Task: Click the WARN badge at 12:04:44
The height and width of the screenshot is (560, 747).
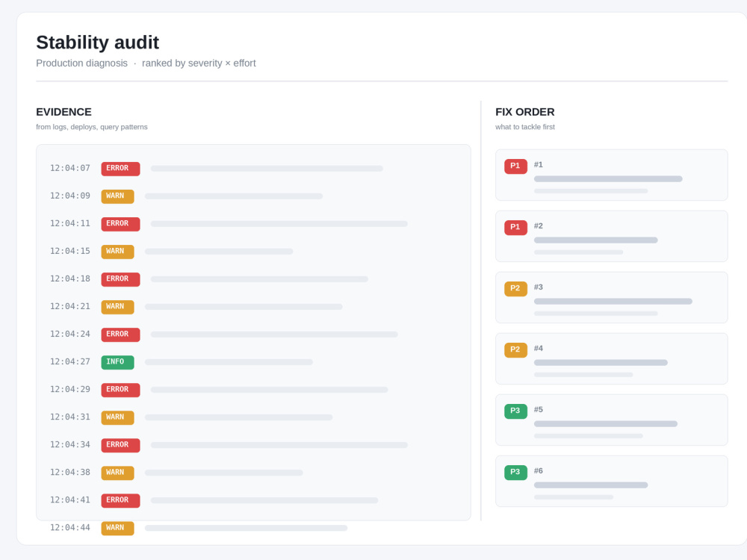Action: coord(117,528)
